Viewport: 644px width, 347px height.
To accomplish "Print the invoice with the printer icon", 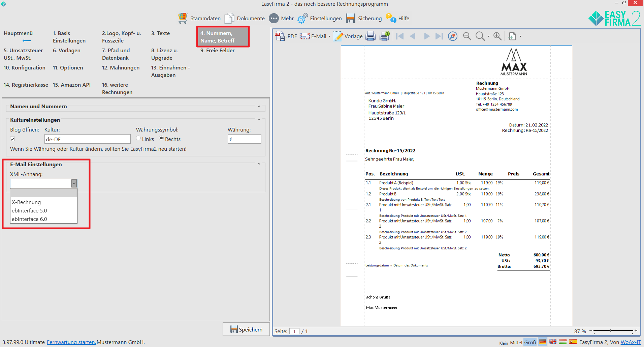I will tap(371, 36).
